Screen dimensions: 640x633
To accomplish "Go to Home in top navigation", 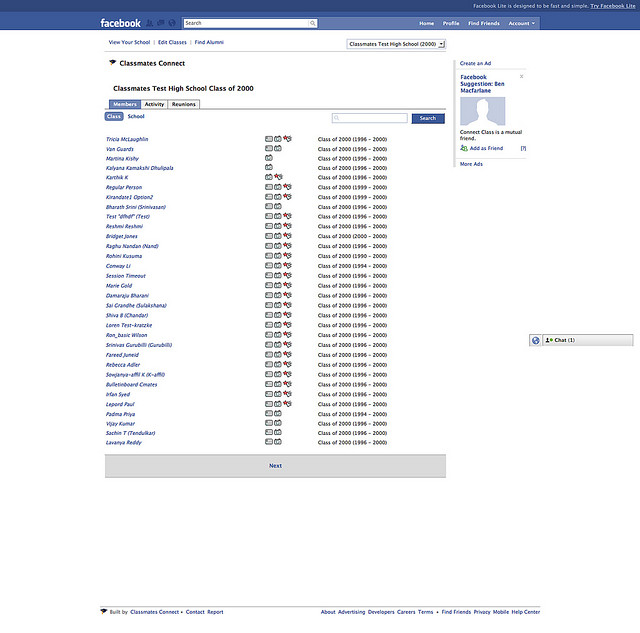I will coord(427,23).
